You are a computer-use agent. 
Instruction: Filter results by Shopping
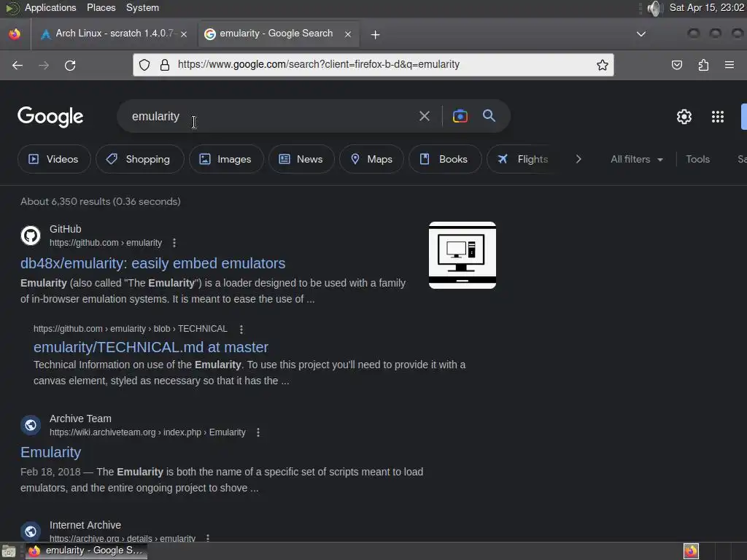click(x=139, y=159)
